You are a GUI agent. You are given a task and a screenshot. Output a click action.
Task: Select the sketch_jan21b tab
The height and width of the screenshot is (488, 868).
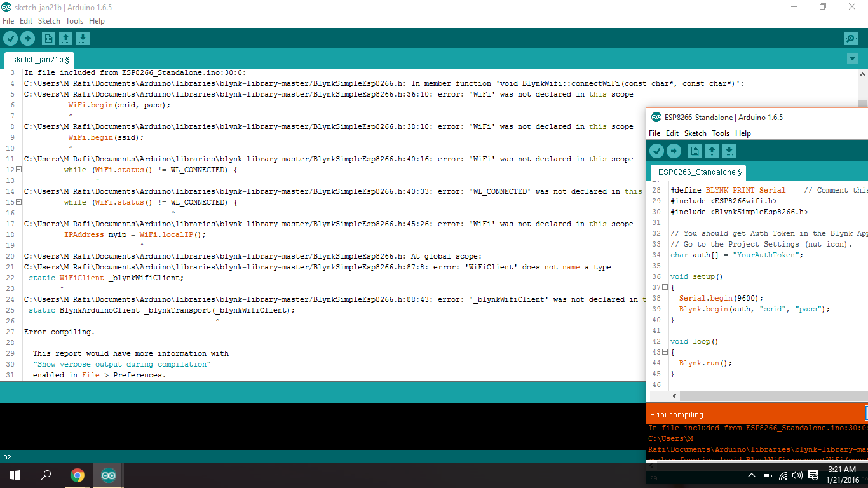click(39, 60)
